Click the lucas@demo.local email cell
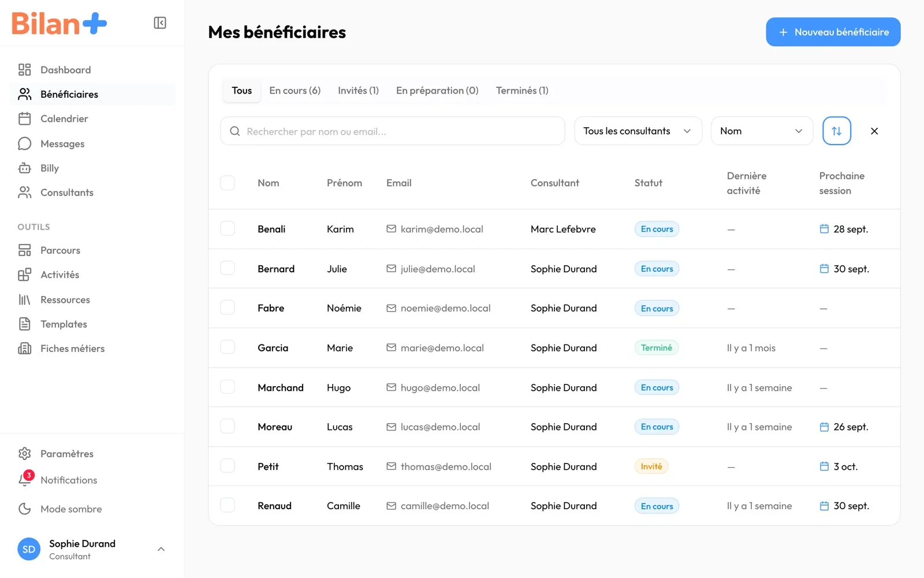This screenshot has height=578, width=924. click(433, 427)
